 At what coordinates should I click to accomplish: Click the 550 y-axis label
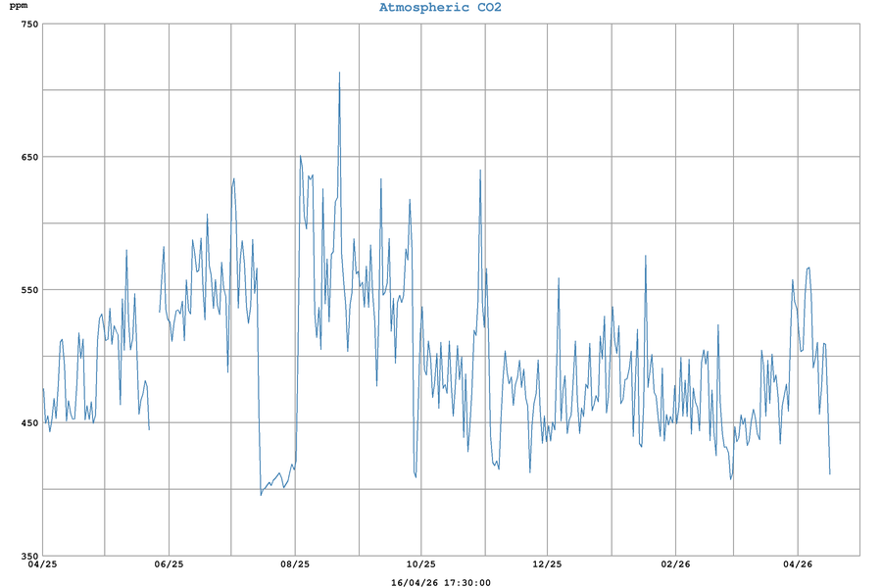pos(26,290)
